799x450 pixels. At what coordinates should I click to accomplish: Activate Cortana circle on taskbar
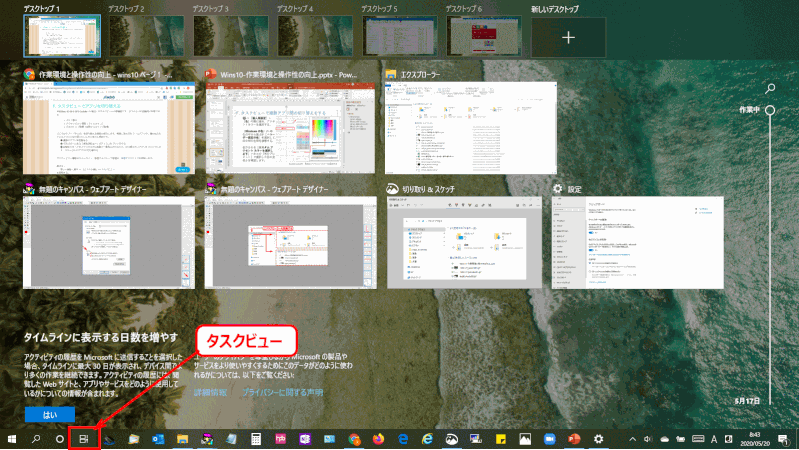60,439
